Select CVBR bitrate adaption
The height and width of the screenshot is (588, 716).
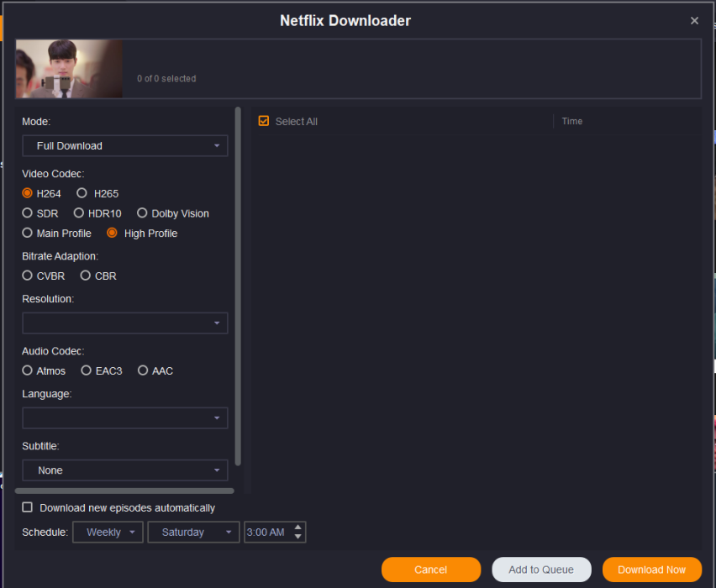coord(28,276)
